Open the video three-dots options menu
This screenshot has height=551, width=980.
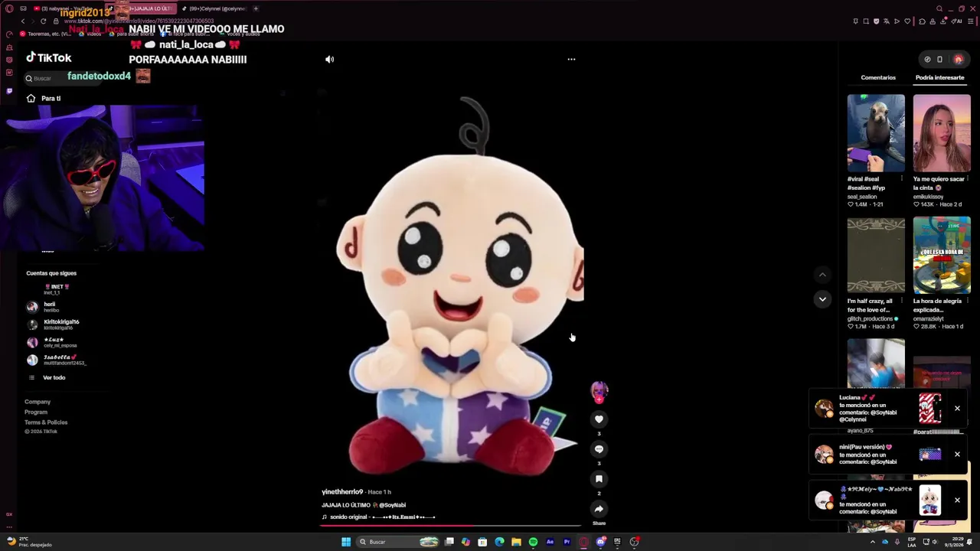click(x=571, y=59)
